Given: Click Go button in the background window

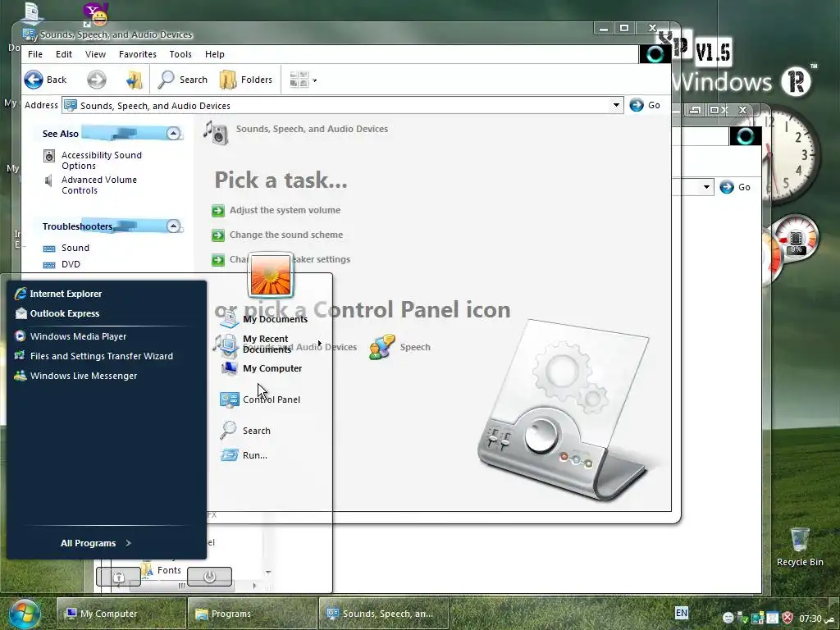Looking at the screenshot, I should pos(736,187).
